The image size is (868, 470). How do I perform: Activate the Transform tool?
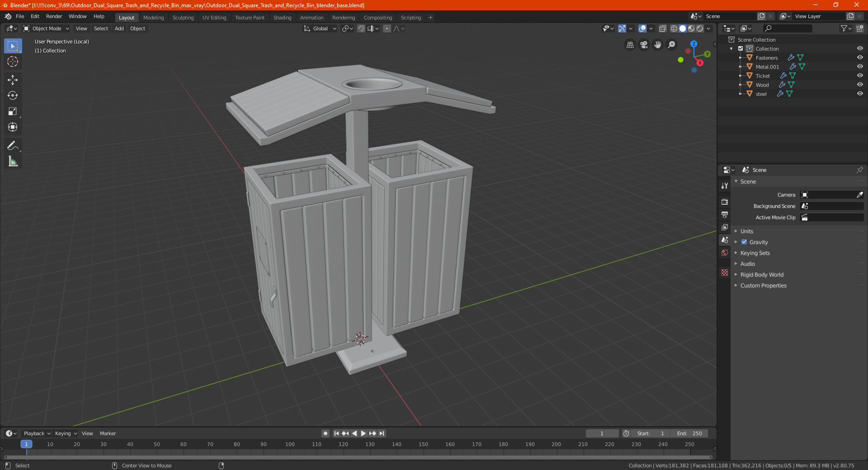pos(13,127)
